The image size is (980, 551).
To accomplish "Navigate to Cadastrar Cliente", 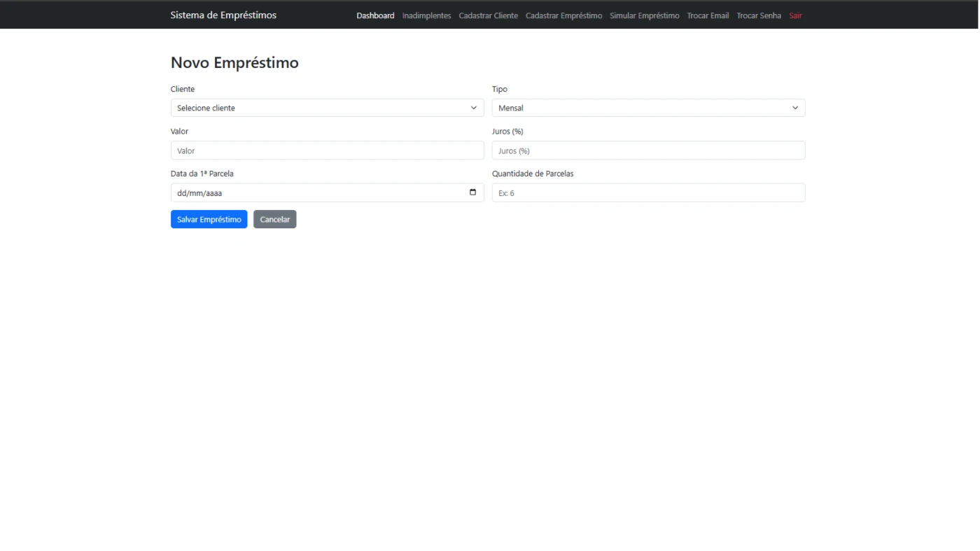I will coord(488,15).
